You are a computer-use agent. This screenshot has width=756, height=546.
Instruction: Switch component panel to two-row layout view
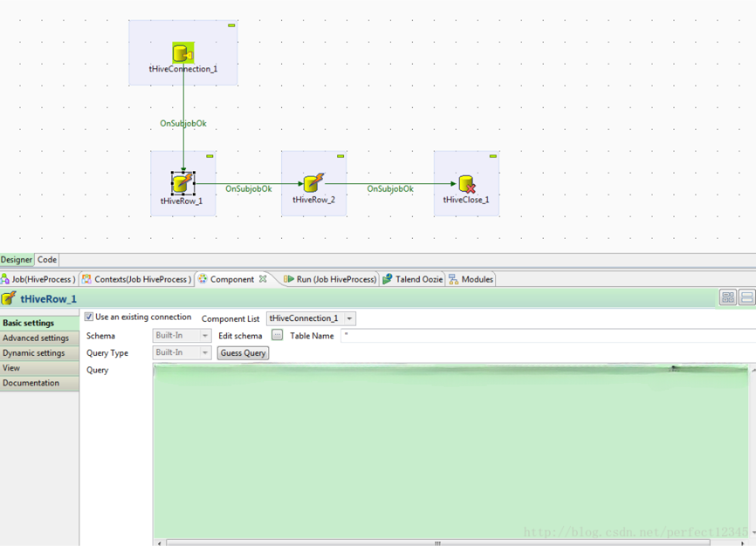coord(747,297)
